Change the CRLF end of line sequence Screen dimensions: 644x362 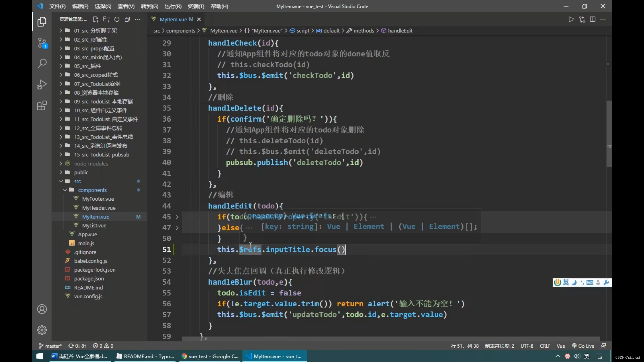click(x=545, y=346)
